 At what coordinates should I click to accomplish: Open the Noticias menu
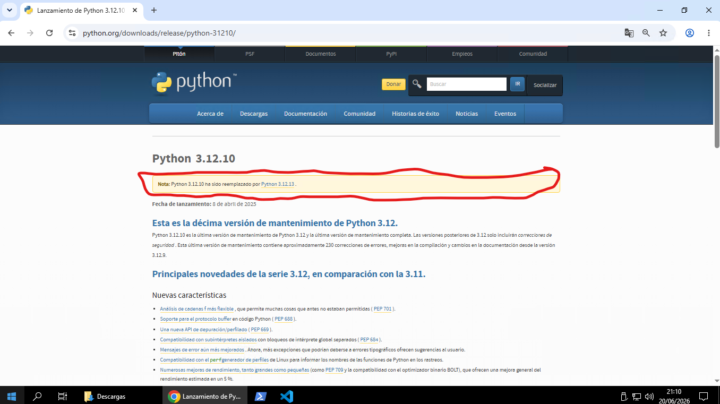click(467, 113)
